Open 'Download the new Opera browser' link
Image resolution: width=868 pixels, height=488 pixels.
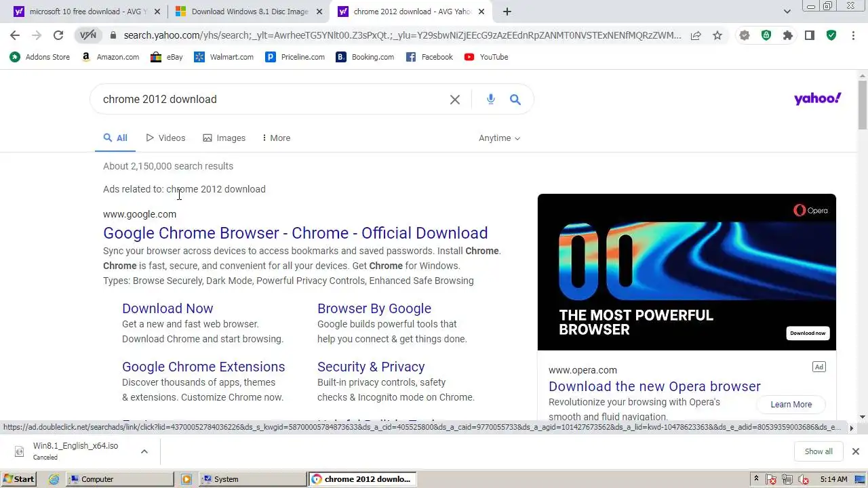point(654,386)
